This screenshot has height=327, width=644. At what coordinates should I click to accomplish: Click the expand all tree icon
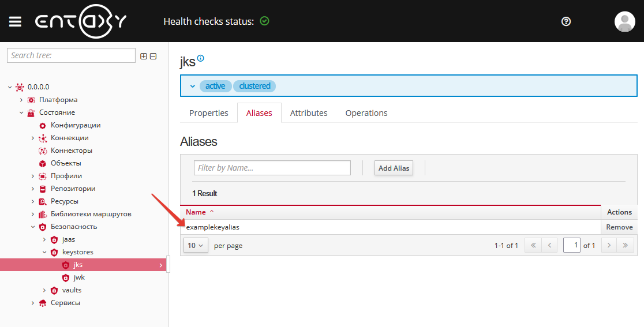(144, 56)
